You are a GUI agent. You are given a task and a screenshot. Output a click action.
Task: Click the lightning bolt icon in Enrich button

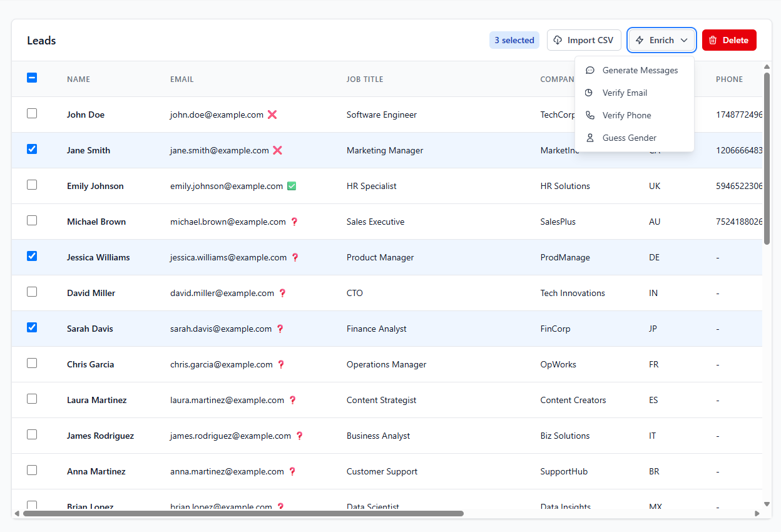pos(640,40)
